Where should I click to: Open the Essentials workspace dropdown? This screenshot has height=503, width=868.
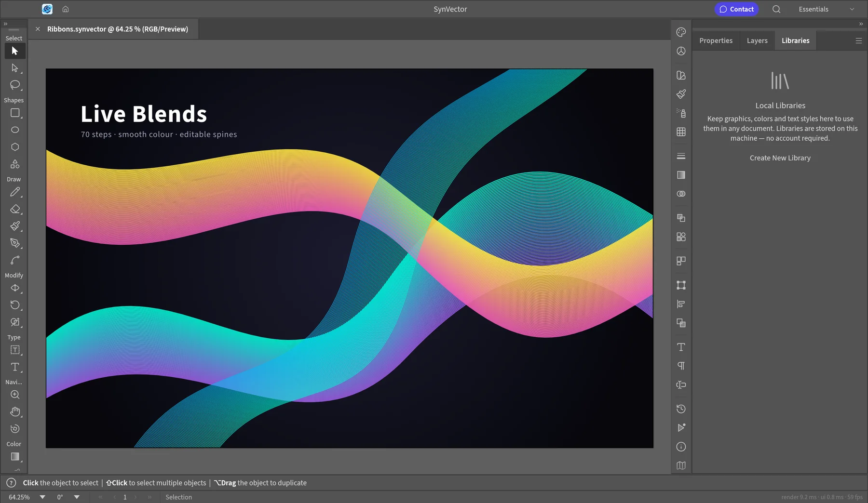(x=827, y=9)
